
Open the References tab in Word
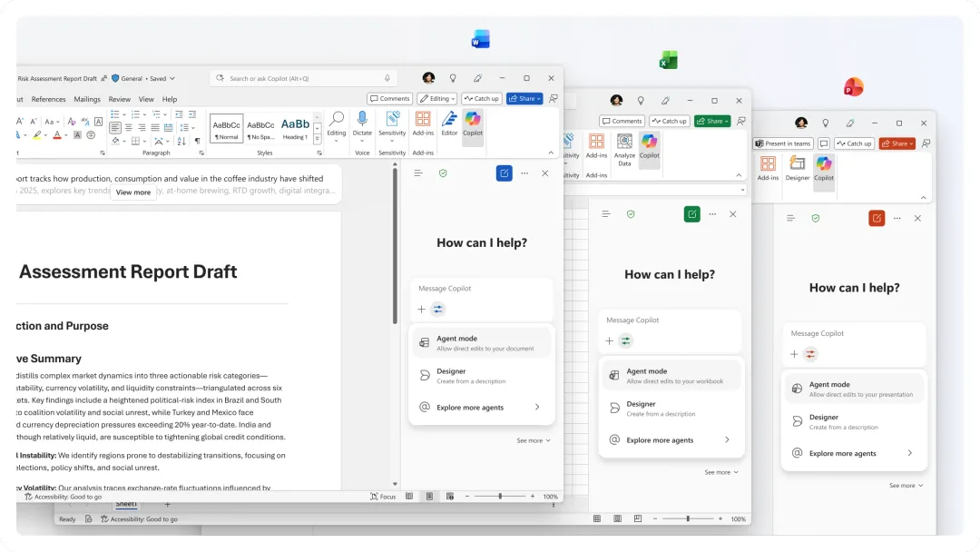[x=48, y=99]
